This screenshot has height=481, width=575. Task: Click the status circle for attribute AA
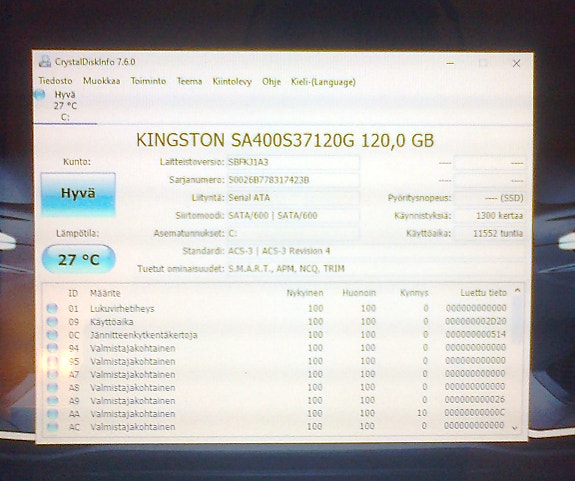52,414
